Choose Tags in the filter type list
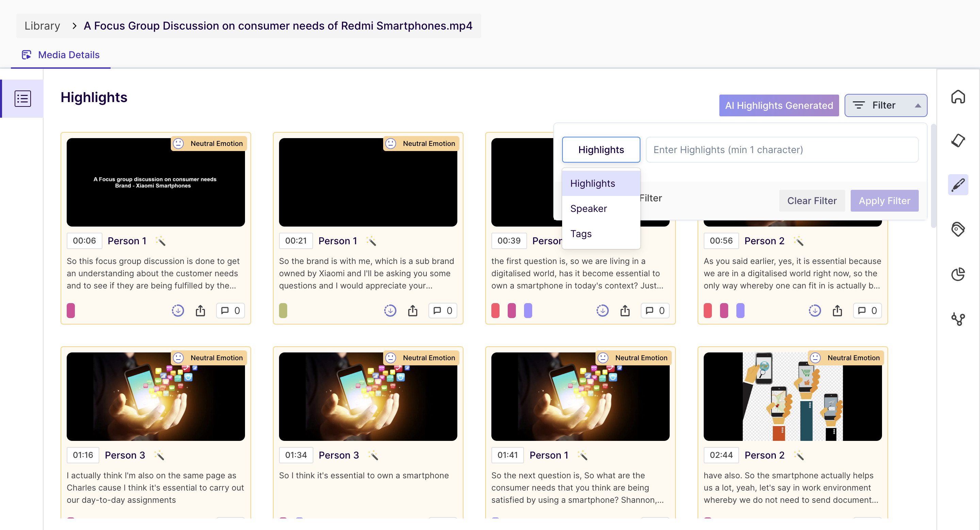This screenshot has width=980, height=530. [x=601, y=233]
